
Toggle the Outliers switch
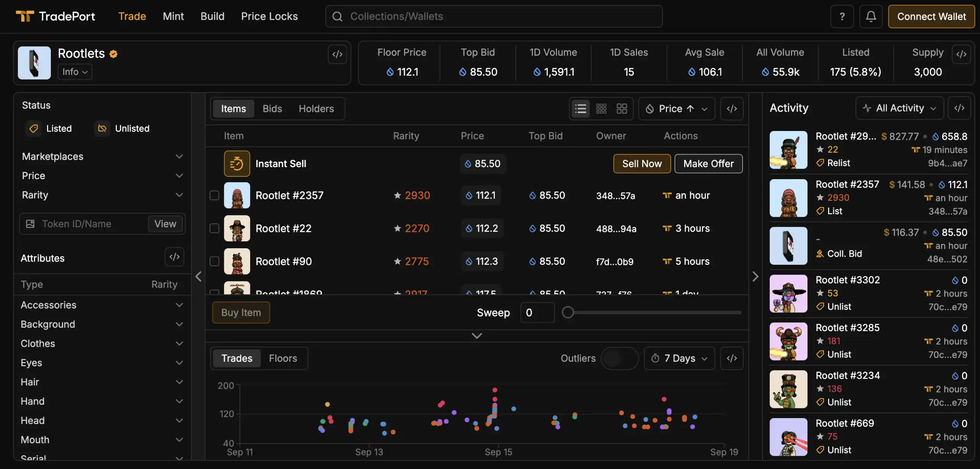(619, 358)
